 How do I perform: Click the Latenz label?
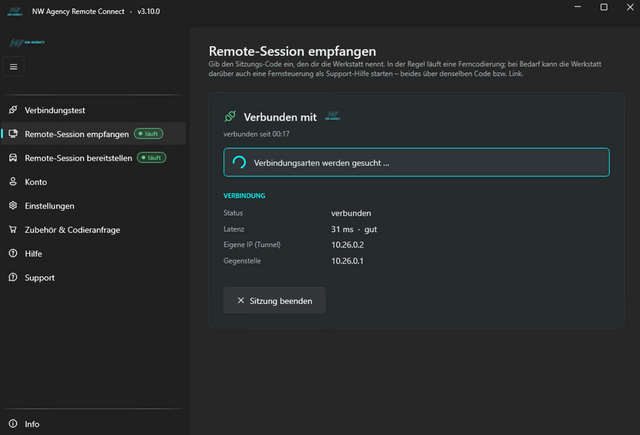pyautogui.click(x=233, y=229)
